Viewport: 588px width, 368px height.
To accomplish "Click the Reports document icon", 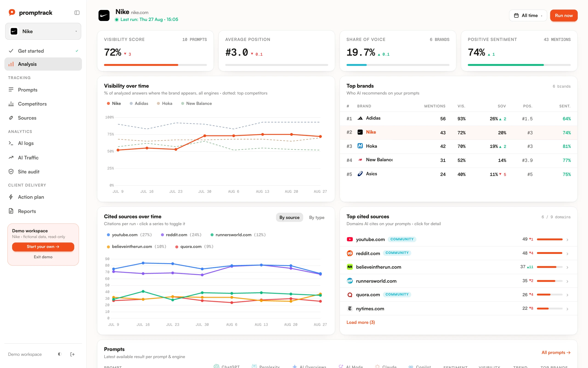I will pos(11,211).
